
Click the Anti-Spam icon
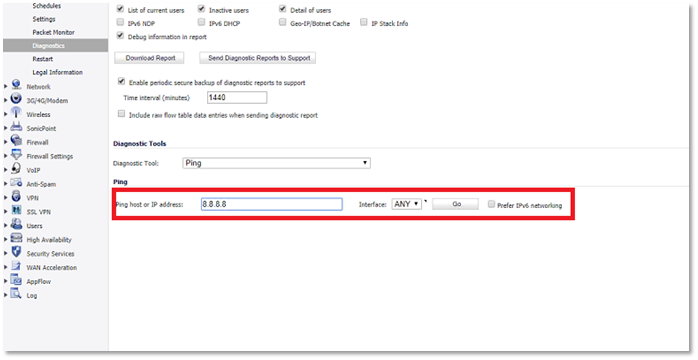click(16, 182)
